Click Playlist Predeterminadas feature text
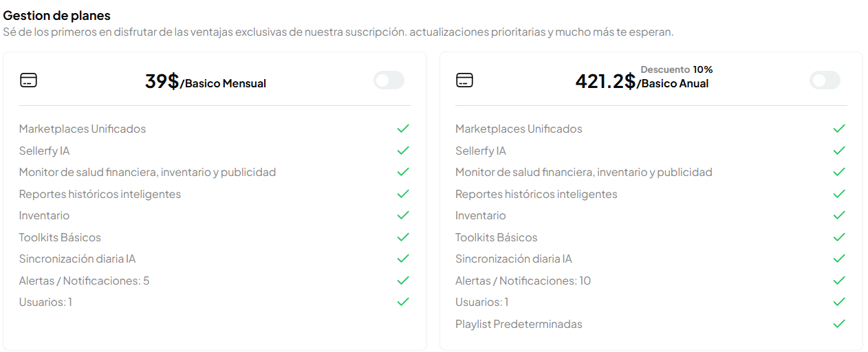 click(519, 324)
